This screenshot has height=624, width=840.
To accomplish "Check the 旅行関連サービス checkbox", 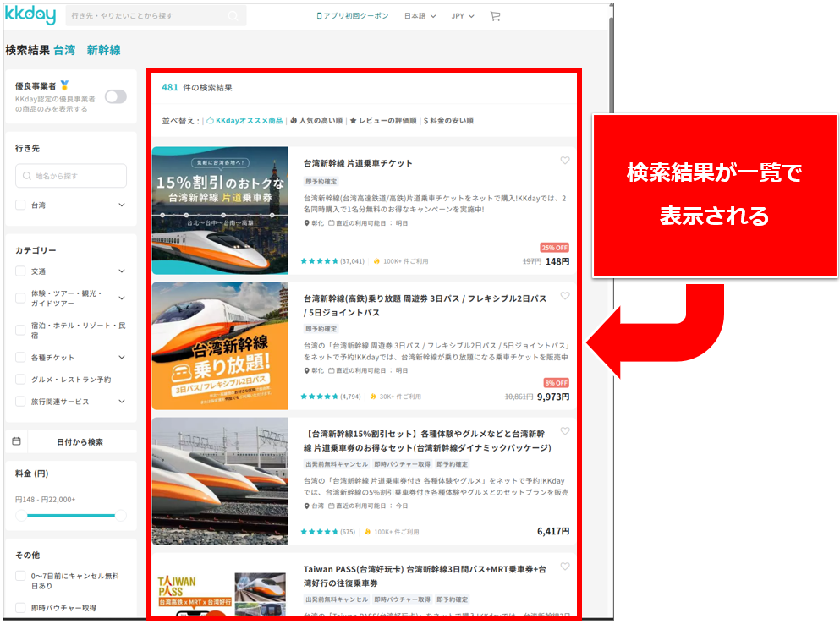I will click(x=20, y=401).
